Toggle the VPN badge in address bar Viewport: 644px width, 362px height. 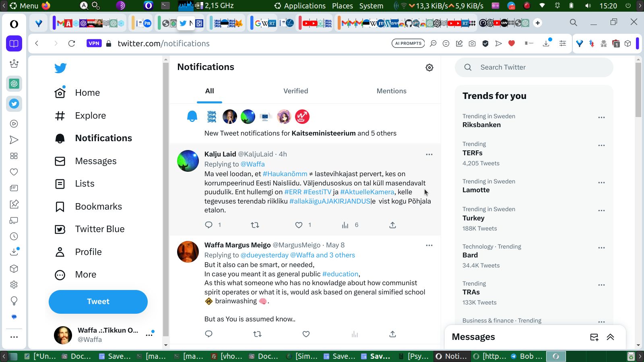coord(94,43)
